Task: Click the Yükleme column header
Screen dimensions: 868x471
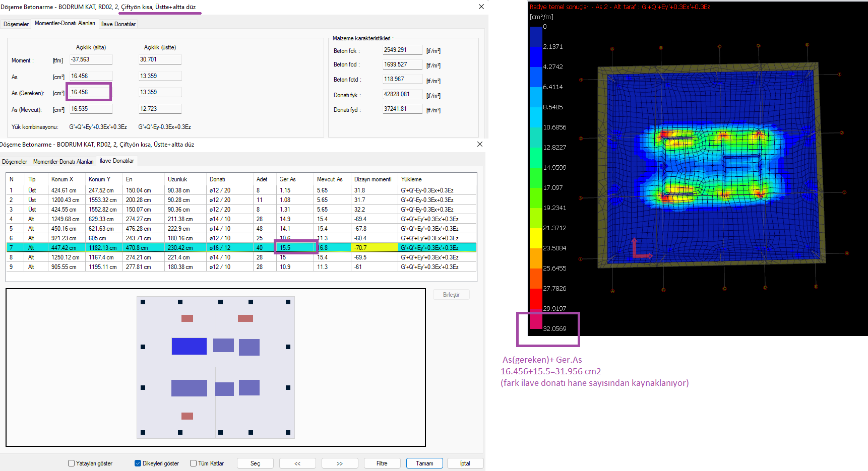Action: (x=437, y=179)
